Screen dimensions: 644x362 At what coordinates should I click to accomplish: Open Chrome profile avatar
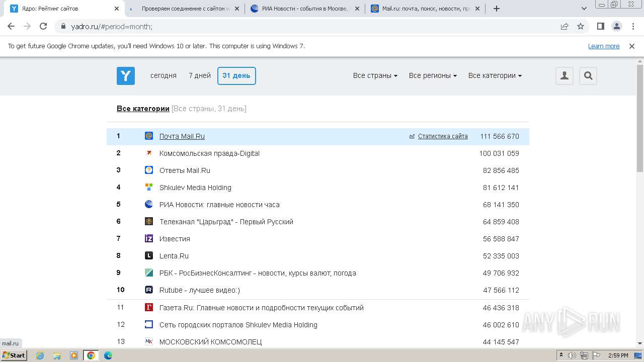click(617, 26)
